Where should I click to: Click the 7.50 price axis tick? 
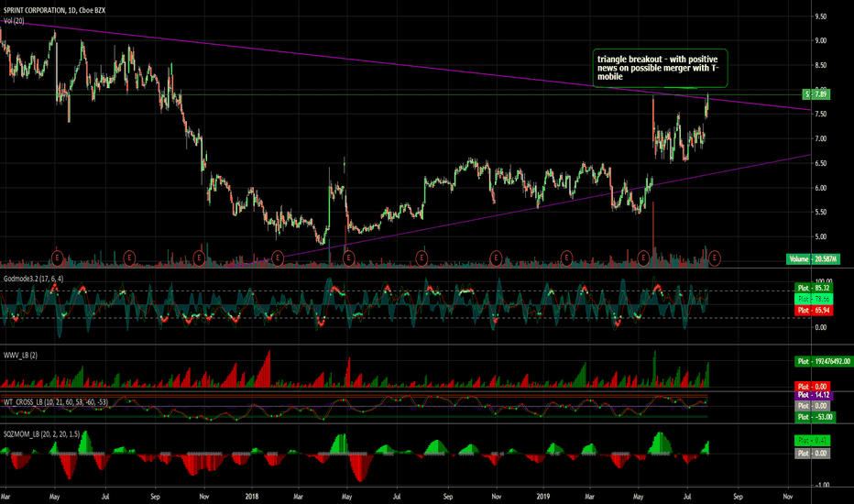(820, 114)
